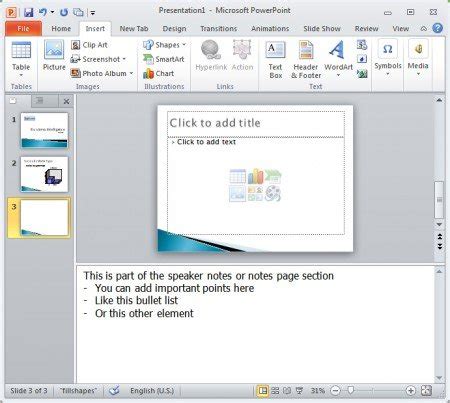Click the Zoom Out minus button
450x403 pixels.
(336, 390)
